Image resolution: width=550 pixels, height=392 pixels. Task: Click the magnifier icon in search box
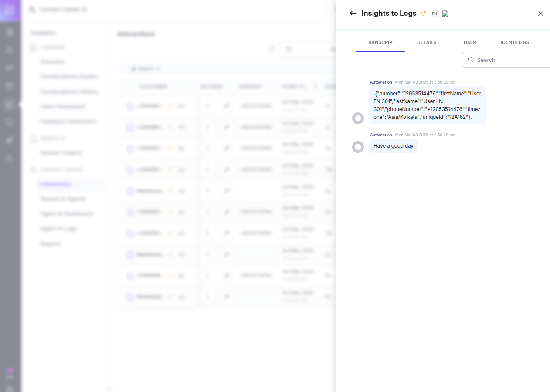point(470,60)
